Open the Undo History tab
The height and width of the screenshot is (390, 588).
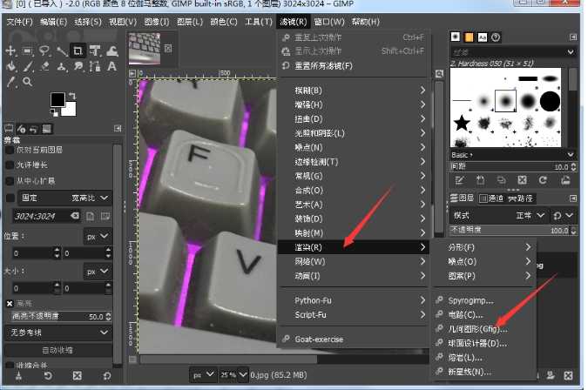coord(33,129)
